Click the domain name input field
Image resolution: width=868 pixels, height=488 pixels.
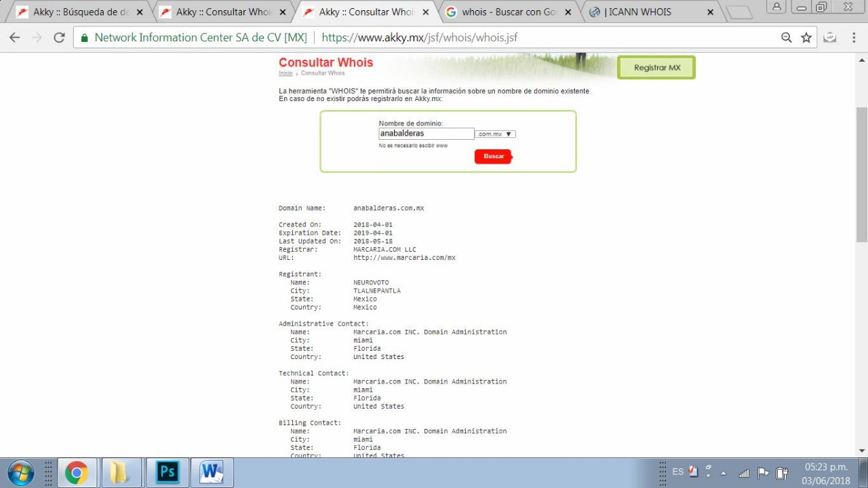click(x=426, y=134)
